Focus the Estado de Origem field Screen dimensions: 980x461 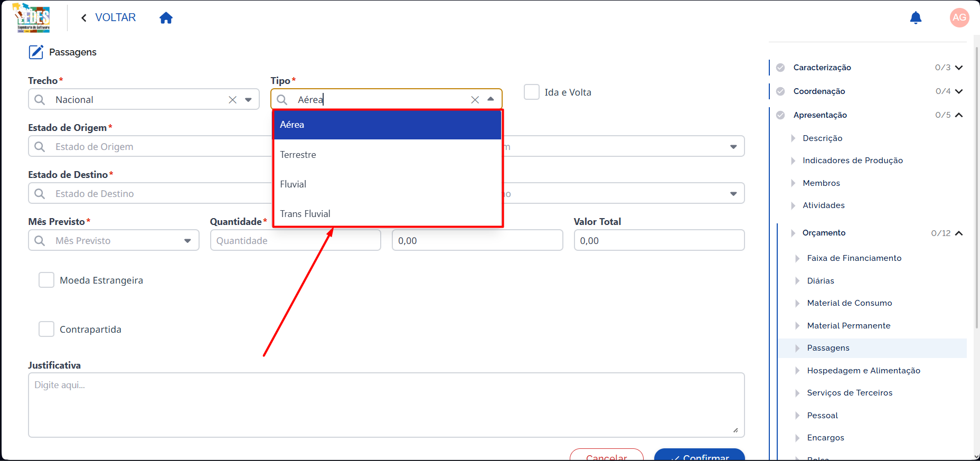[150, 146]
